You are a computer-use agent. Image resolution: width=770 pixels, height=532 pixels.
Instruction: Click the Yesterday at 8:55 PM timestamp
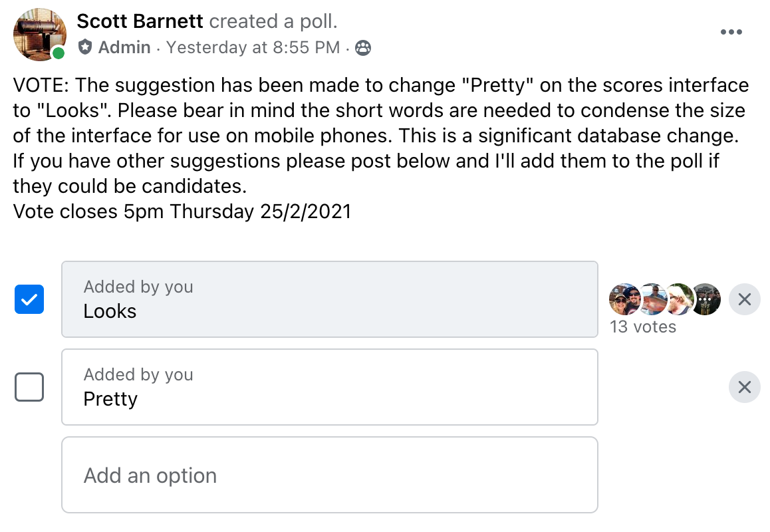click(253, 47)
